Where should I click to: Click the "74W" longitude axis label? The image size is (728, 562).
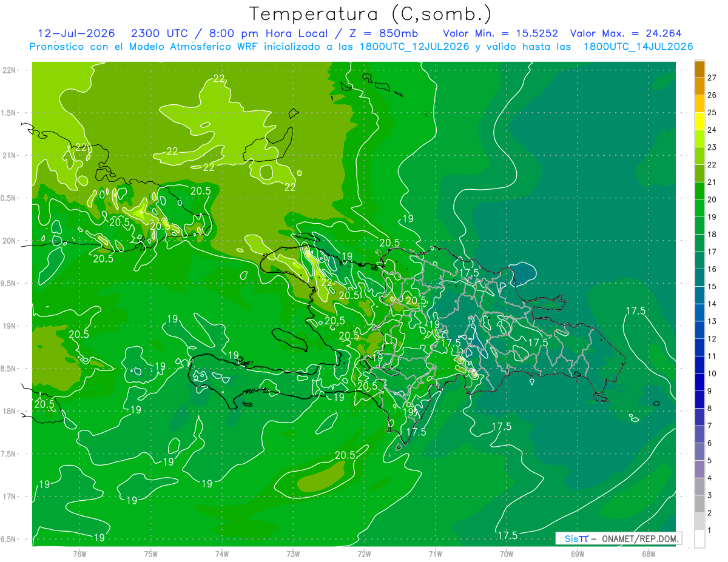coord(222,554)
